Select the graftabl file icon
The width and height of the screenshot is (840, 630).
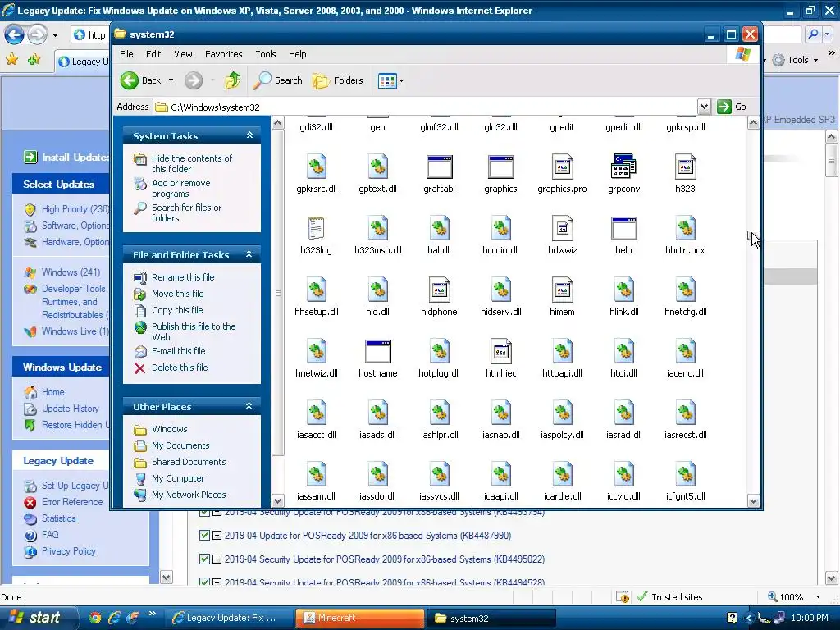pos(440,167)
